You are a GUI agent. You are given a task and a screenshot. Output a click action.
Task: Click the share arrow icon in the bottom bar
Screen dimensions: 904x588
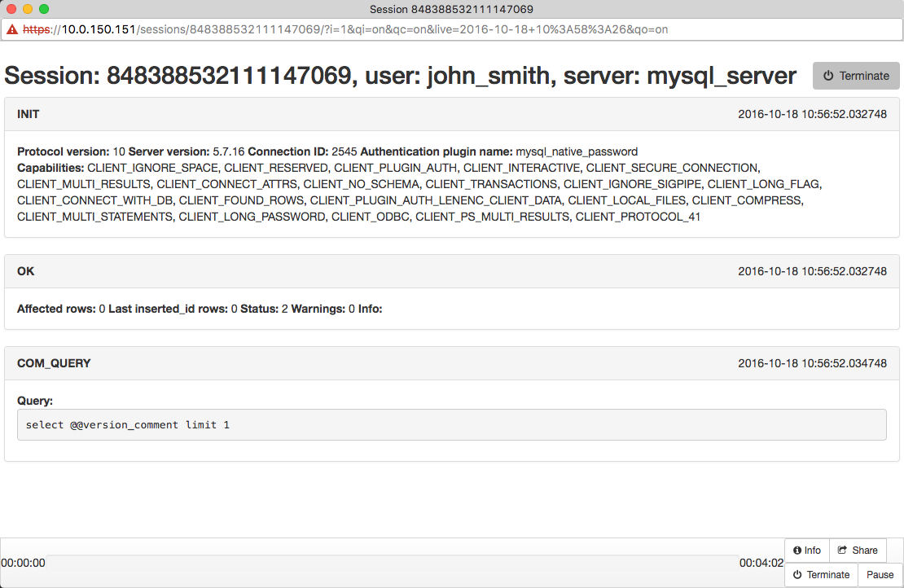[x=842, y=551]
